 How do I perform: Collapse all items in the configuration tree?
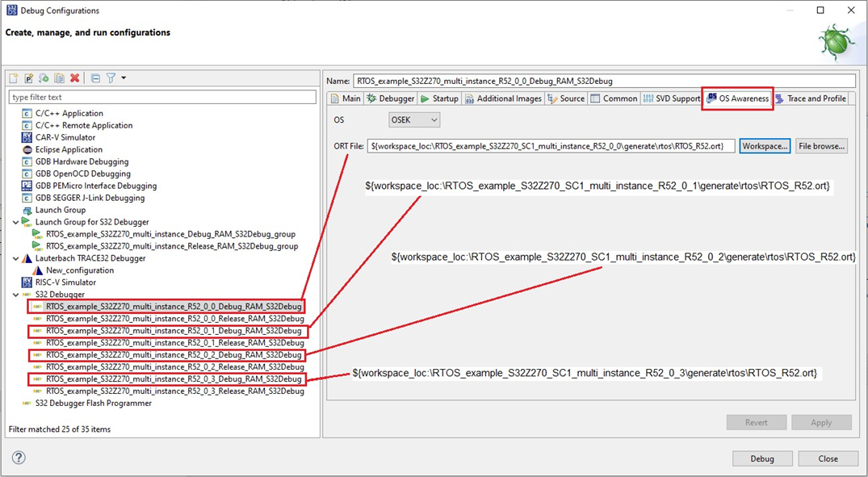click(x=94, y=77)
